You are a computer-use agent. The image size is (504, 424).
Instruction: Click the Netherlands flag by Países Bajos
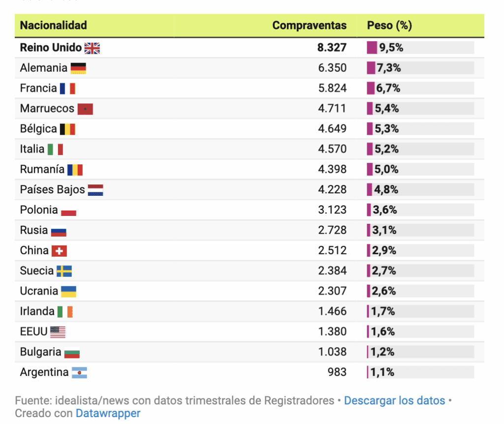[x=95, y=190]
